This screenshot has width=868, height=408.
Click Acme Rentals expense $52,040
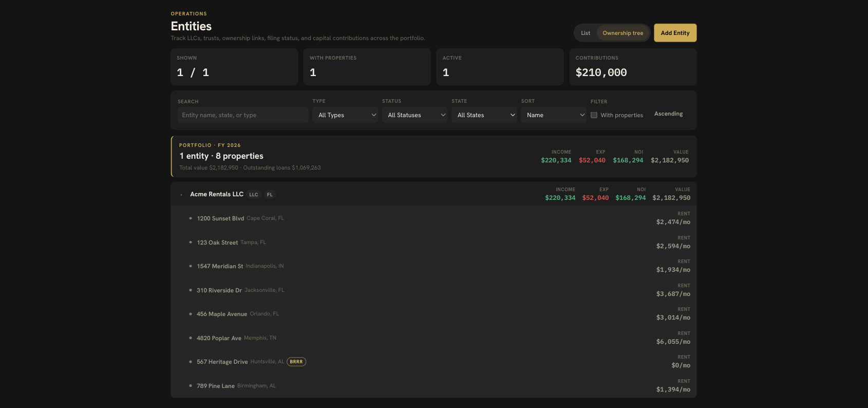(x=595, y=198)
